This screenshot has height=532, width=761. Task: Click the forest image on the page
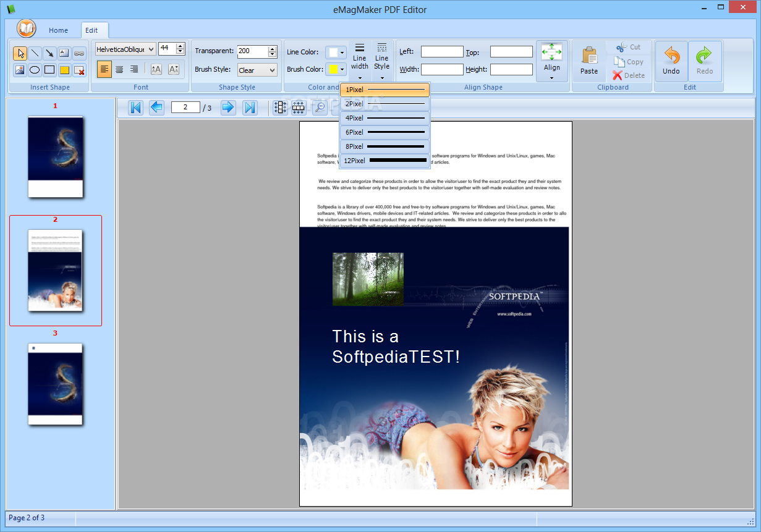click(368, 279)
